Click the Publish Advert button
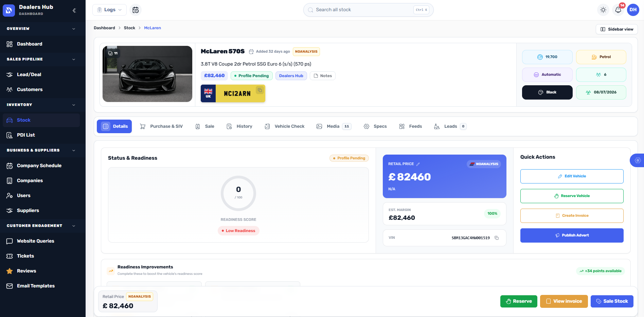 click(572, 235)
